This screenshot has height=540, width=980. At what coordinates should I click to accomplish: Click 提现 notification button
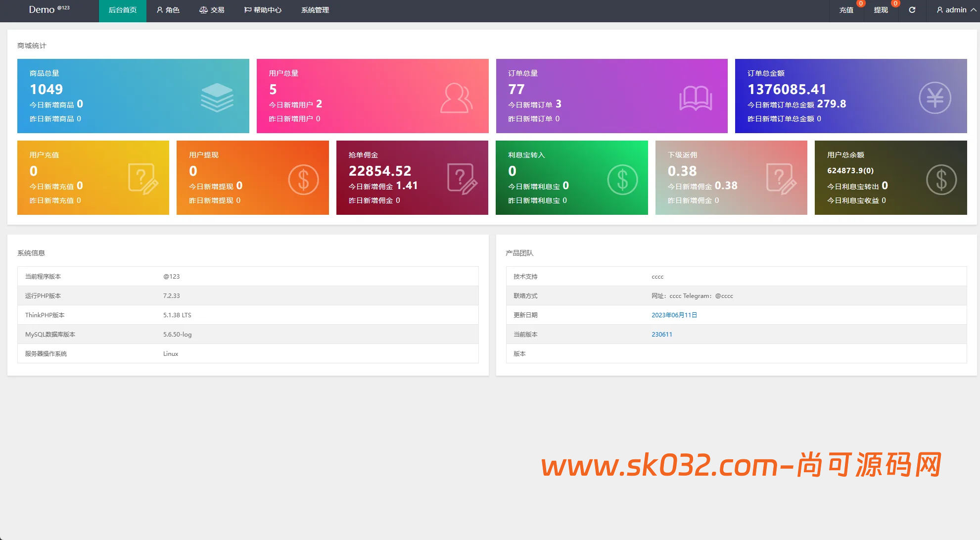pos(881,10)
